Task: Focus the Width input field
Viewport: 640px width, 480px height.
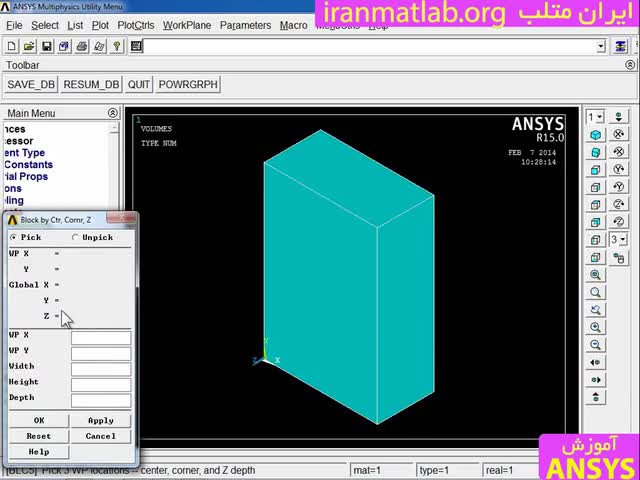Action: (101, 369)
